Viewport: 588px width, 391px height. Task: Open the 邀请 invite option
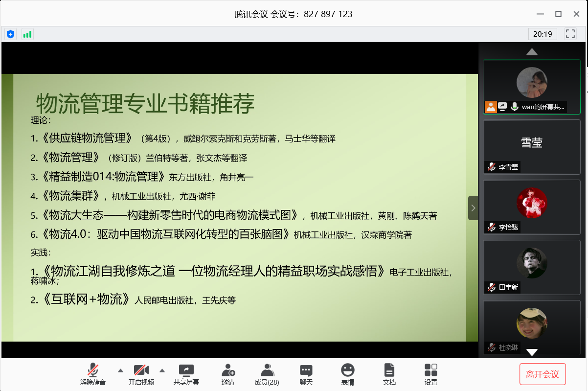click(x=228, y=374)
